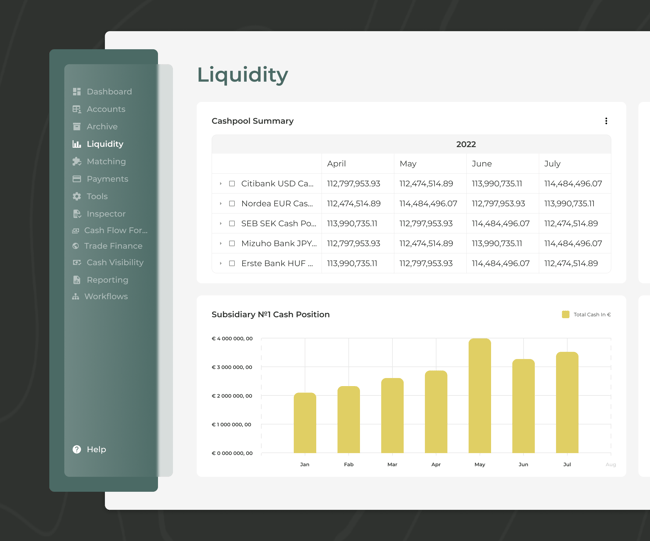Open Inspector label in sidebar
The height and width of the screenshot is (541, 650).
point(106,214)
